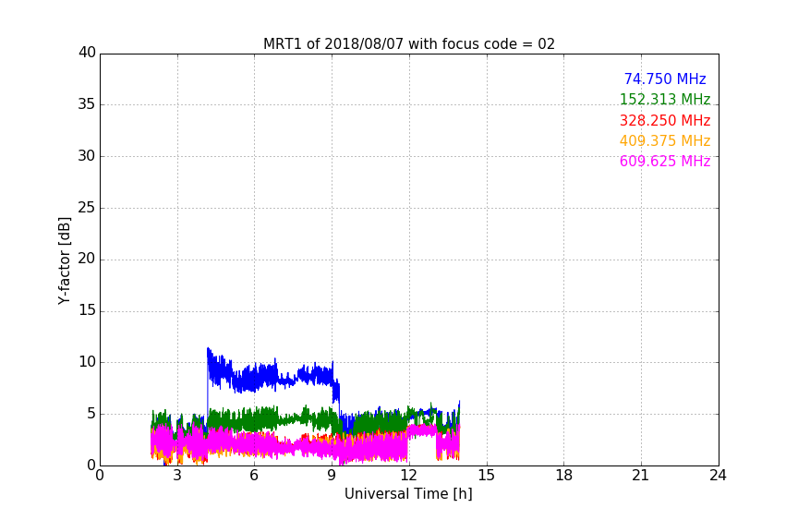This screenshot has width=798, height=532.
Task: Click the x-axis tick label 12
Action: pyautogui.click(x=408, y=476)
